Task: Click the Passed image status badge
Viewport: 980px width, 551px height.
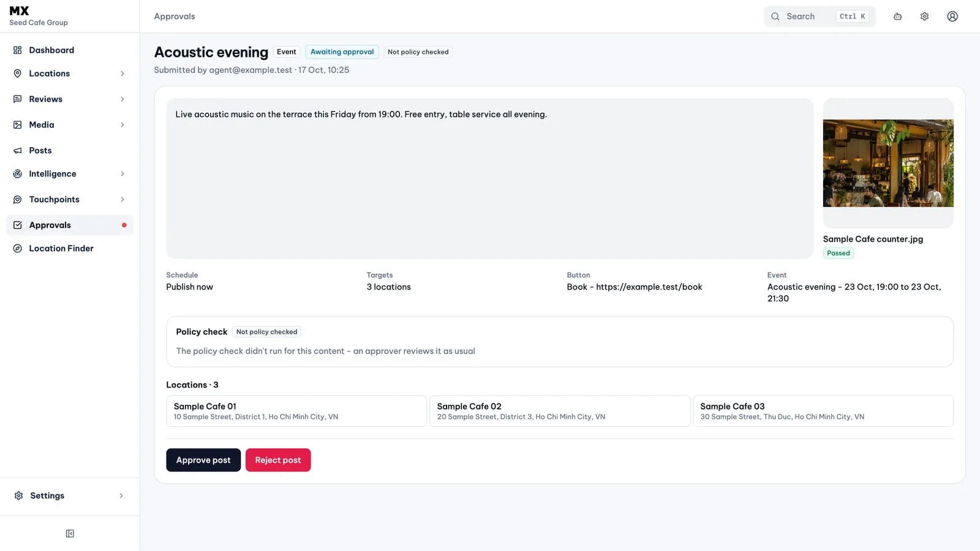Action: click(839, 253)
